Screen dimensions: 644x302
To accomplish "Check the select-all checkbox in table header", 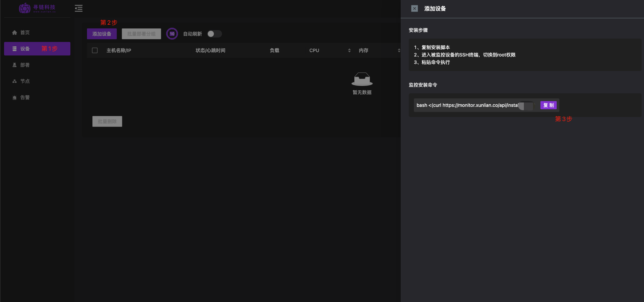I will tap(95, 50).
